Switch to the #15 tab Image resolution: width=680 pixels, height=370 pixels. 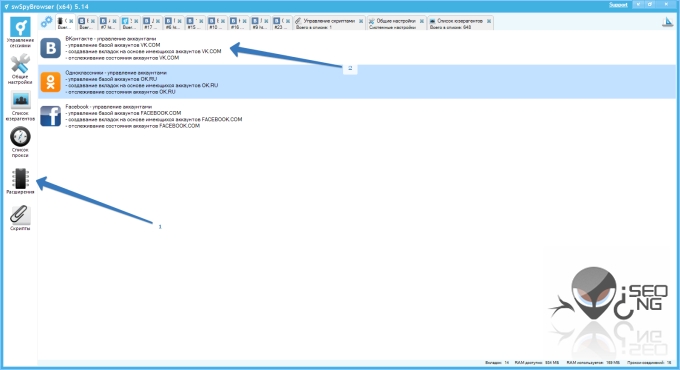(x=196, y=23)
